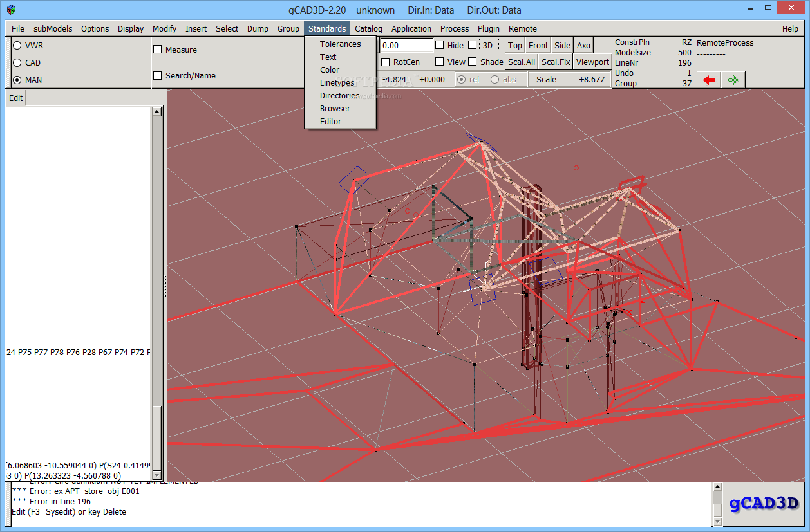Click the gCAD3D app icon in title bar
This screenshot has width=810, height=532.
click(x=11, y=10)
